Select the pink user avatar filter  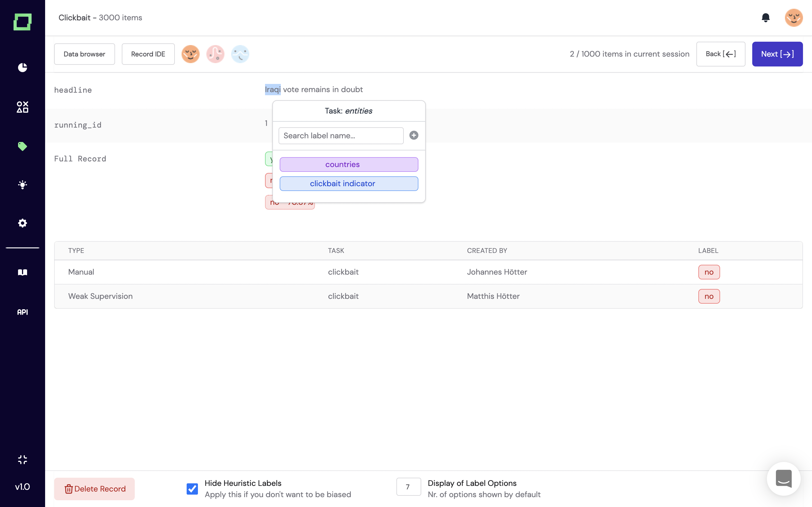215,54
